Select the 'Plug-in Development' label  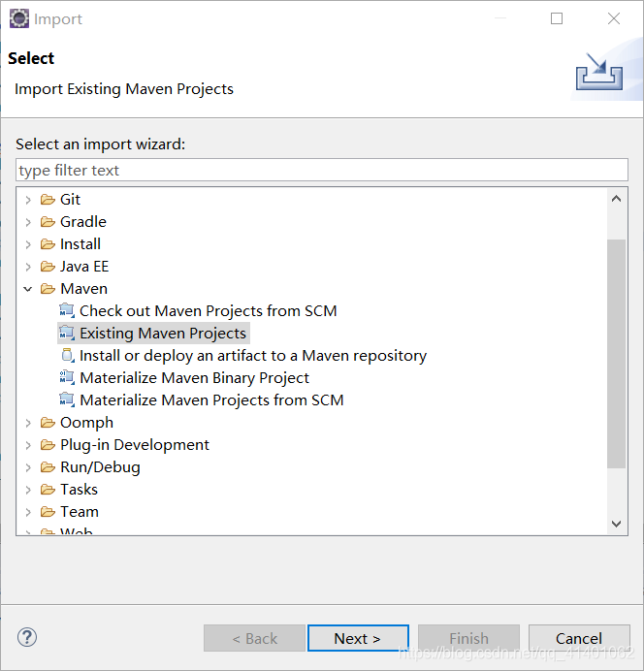click(135, 445)
